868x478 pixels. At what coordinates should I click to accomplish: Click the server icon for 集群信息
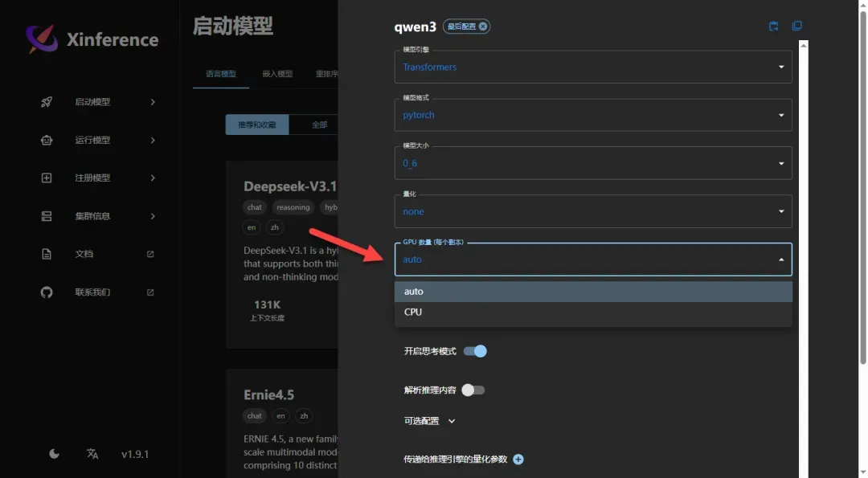47,216
